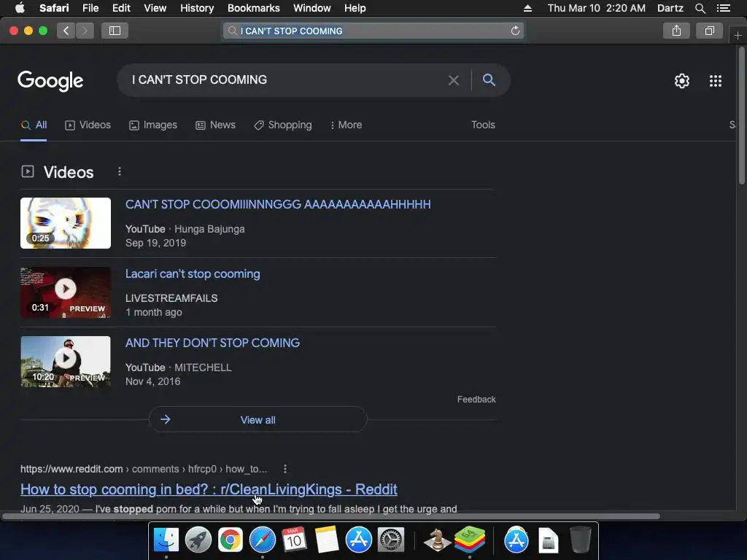747x560 pixels.
Task: Show all tabs overview button
Action: 709,31
